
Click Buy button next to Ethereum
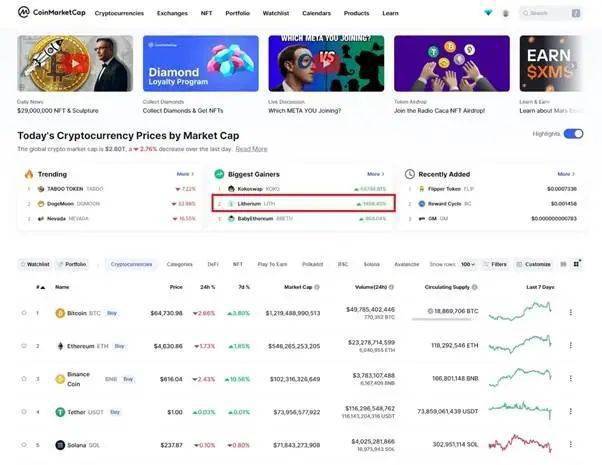coord(119,346)
